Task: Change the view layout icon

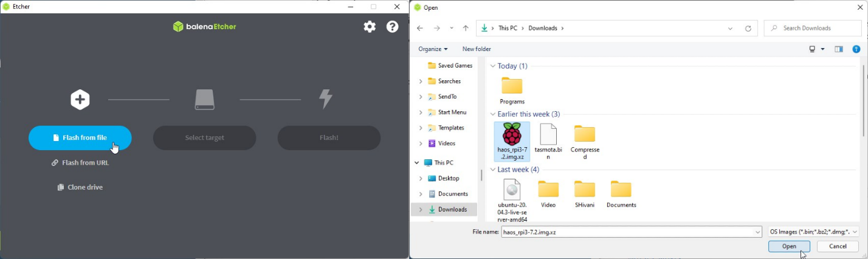Action: 812,49
